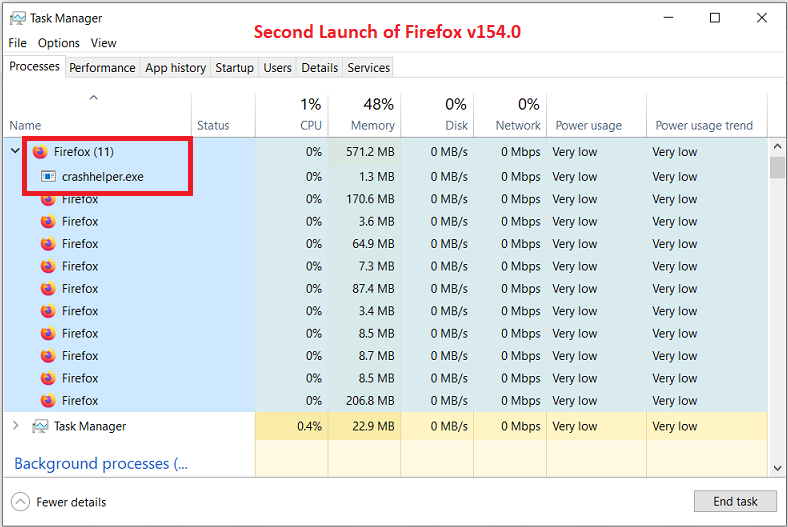This screenshot has width=788, height=527.
Task: Open the File menu
Action: click(x=18, y=43)
